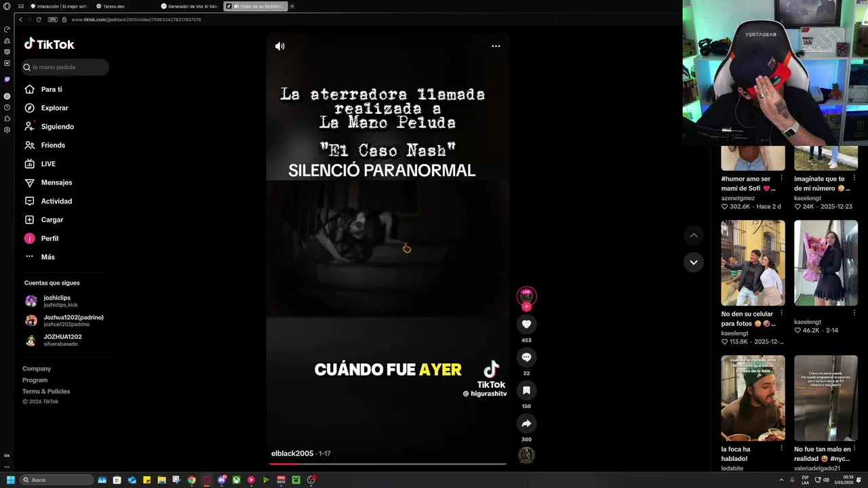The height and width of the screenshot is (488, 868).
Task: Open azenetgmez author link
Action: pos(738,198)
